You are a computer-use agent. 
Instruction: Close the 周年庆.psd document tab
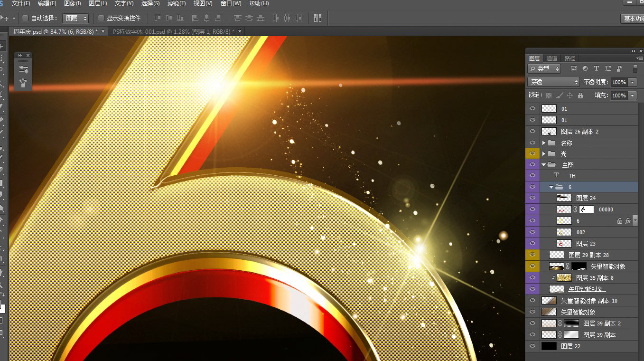(x=103, y=31)
